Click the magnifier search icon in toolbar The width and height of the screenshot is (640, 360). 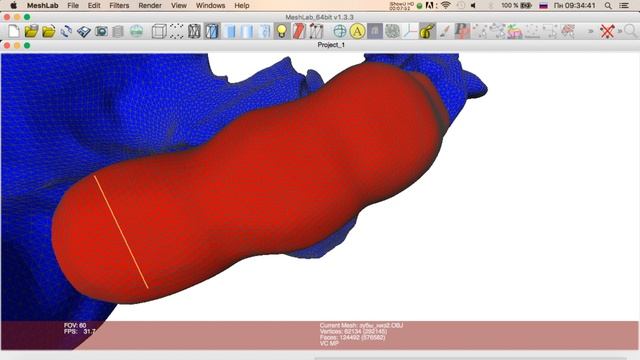631,31
